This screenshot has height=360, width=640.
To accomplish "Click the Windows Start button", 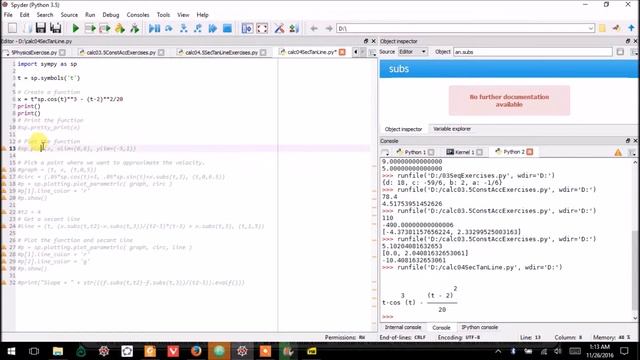I will click(x=11, y=351).
